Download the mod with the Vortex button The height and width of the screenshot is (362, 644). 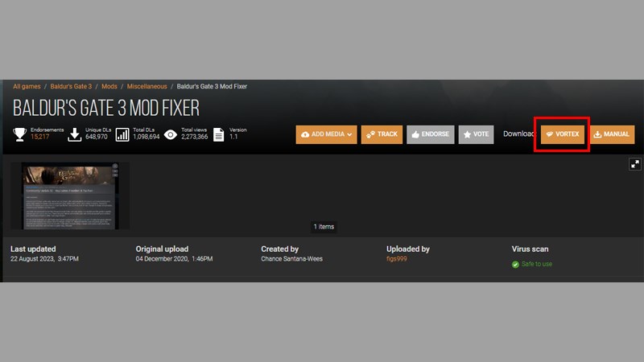click(x=563, y=134)
